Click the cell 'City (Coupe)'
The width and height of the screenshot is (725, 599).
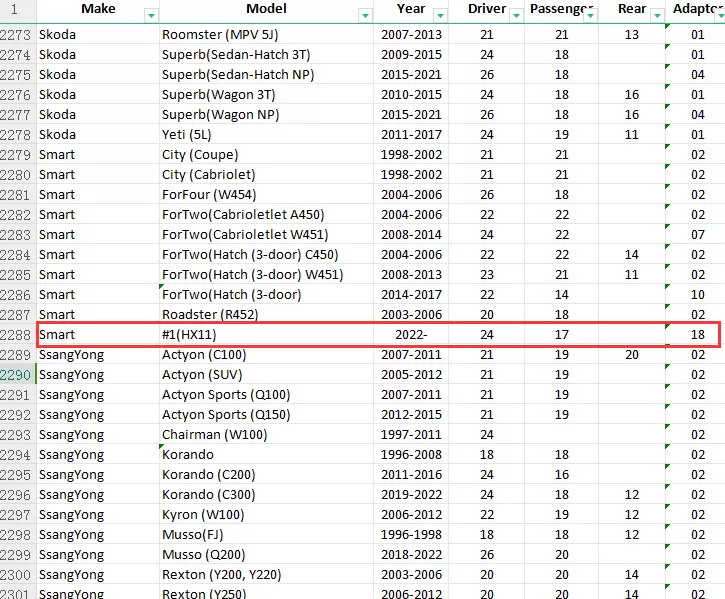pyautogui.click(x=266, y=154)
